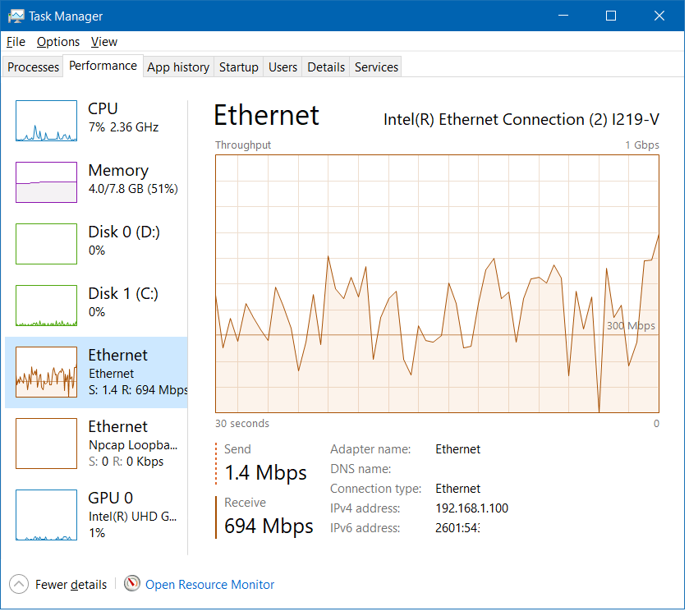Select the Memory usage graph thumbnail
689x616 pixels.
pos(47,182)
